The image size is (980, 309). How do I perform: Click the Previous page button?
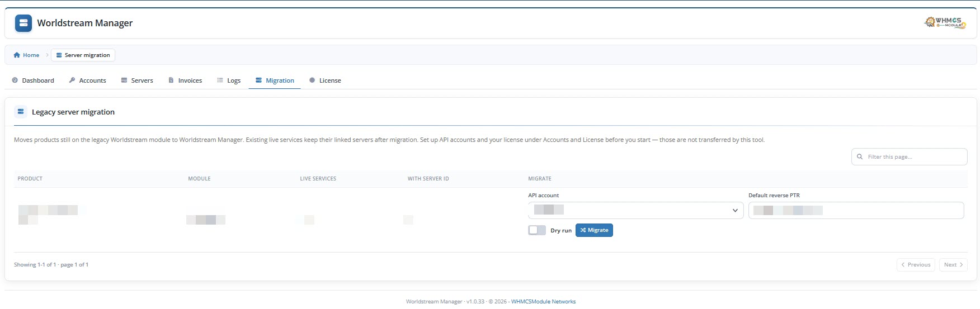[x=916, y=265]
